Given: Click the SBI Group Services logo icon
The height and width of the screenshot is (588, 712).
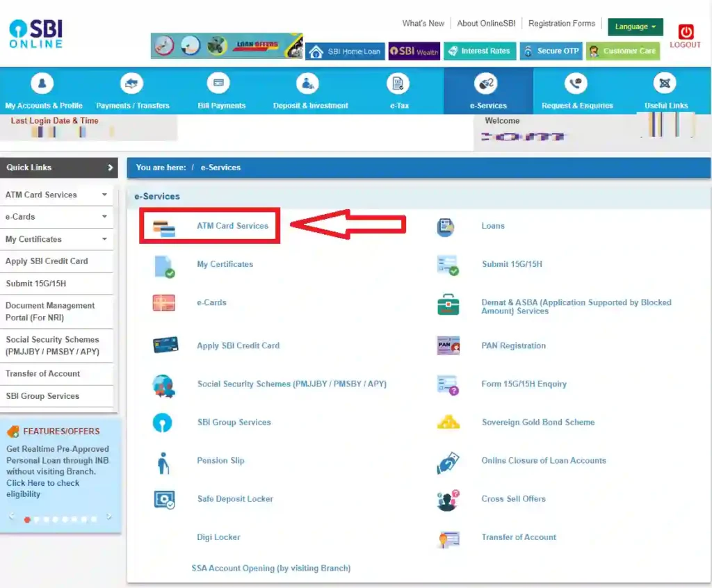Looking at the screenshot, I should [163, 423].
